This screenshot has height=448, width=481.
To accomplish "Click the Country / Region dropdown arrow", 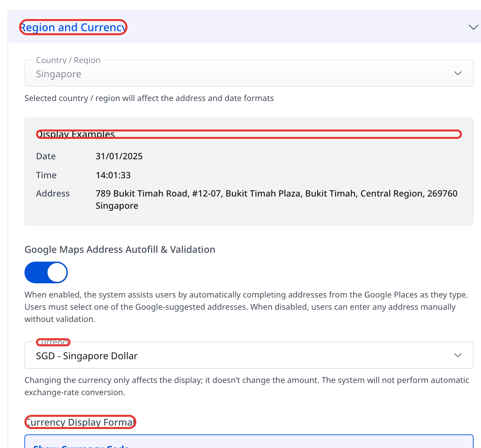I will click(x=458, y=73).
